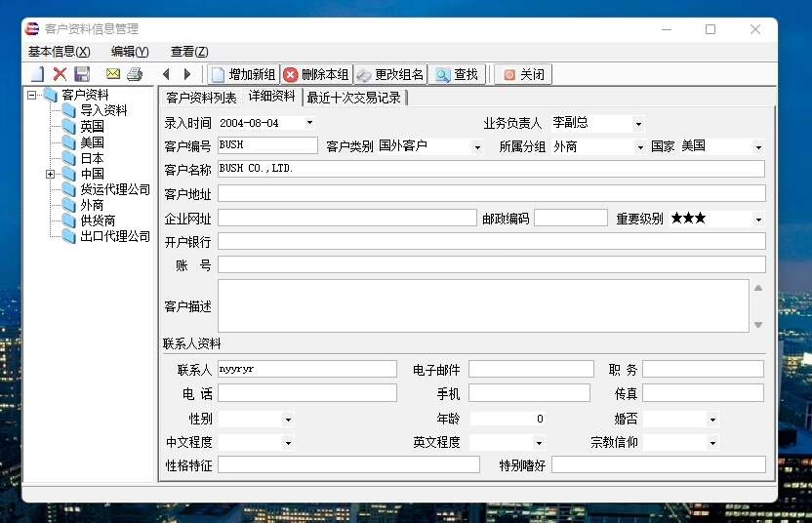Click the 开户银行 input field
Screen dimensions: 812x523
492,241
